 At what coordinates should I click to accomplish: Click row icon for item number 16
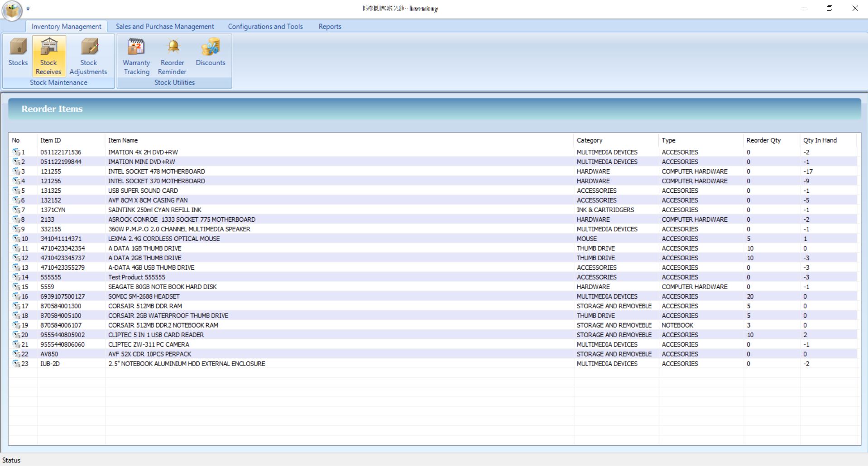pyautogui.click(x=16, y=296)
